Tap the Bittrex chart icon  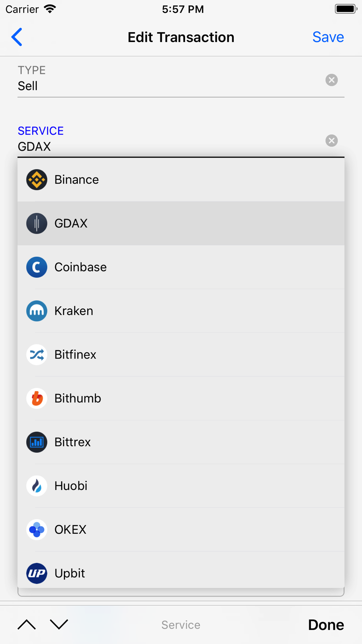37,442
